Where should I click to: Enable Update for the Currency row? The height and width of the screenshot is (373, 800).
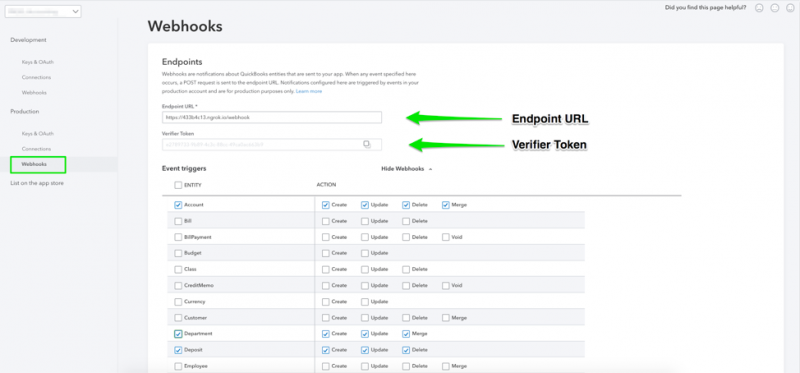pyautogui.click(x=365, y=302)
